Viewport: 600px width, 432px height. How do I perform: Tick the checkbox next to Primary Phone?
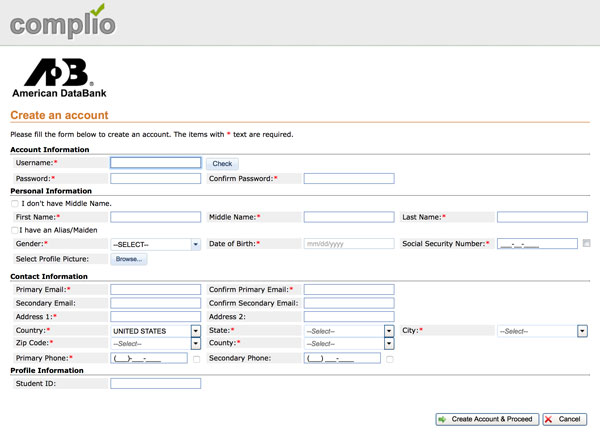pyautogui.click(x=197, y=358)
